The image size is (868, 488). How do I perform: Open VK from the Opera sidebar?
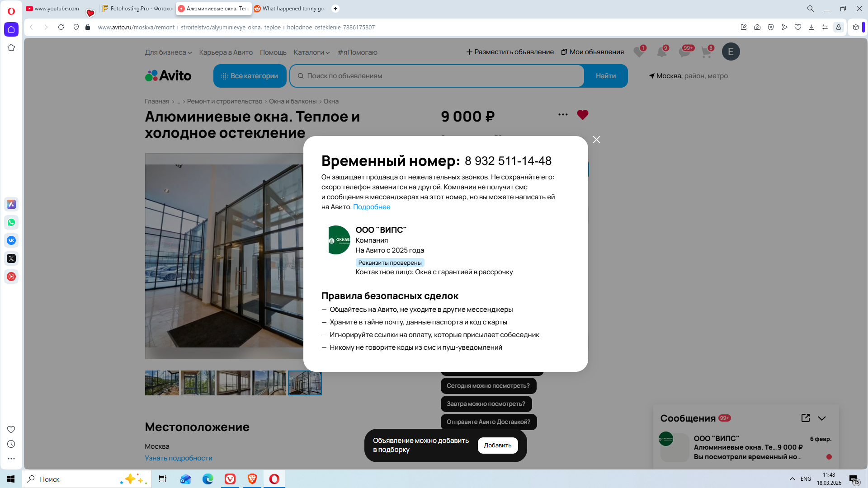coord(11,240)
